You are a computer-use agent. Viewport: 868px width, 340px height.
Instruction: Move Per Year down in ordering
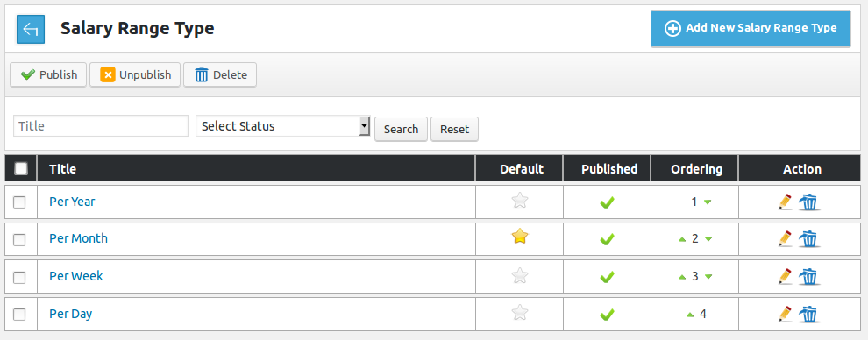pos(708,202)
